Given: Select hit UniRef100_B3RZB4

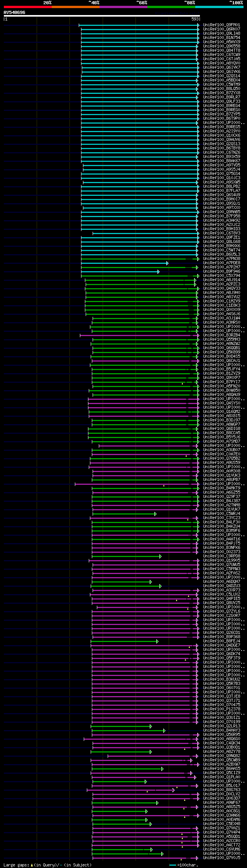Looking at the screenshot, I should pyautogui.click(x=222, y=335).
